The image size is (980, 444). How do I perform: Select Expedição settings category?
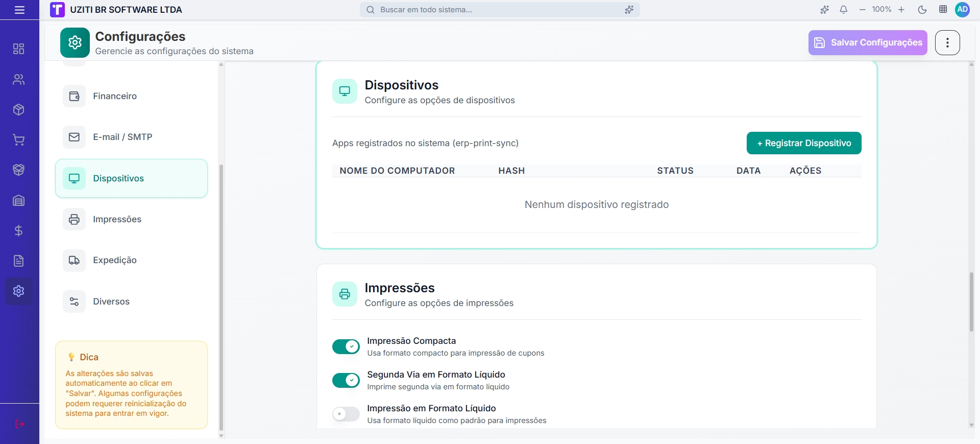coord(132,260)
